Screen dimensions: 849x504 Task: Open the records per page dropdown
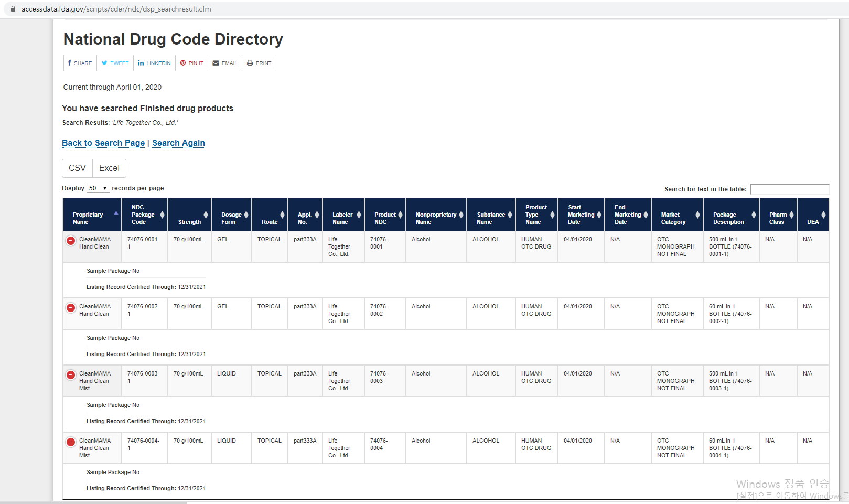98,188
